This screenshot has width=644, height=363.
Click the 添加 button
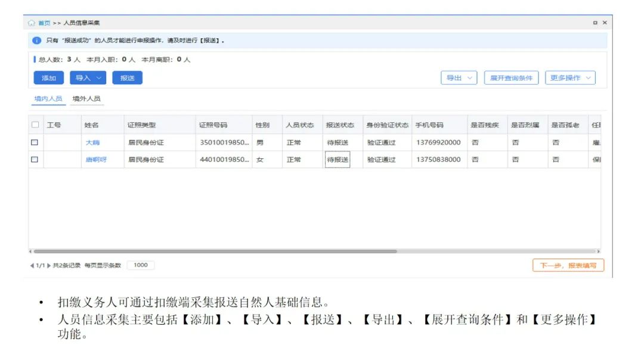pyautogui.click(x=48, y=78)
